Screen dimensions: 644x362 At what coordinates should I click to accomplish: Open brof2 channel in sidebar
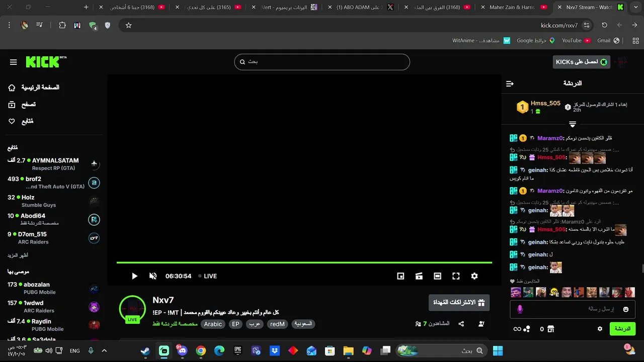pyautogui.click(x=53, y=183)
